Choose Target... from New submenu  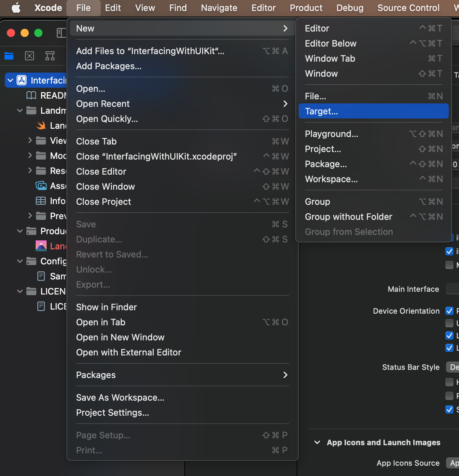373,111
